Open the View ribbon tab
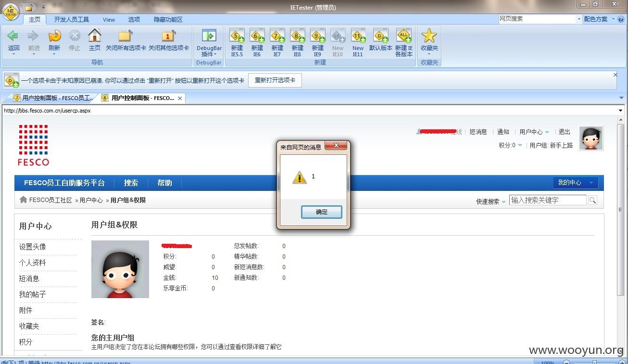The height and width of the screenshot is (364, 628). point(109,20)
